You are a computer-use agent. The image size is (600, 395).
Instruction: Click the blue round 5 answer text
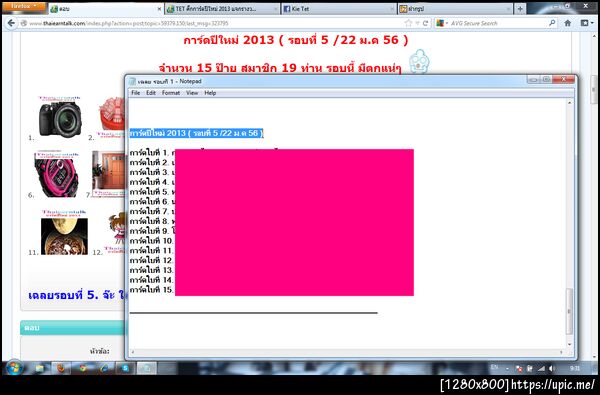(78, 295)
